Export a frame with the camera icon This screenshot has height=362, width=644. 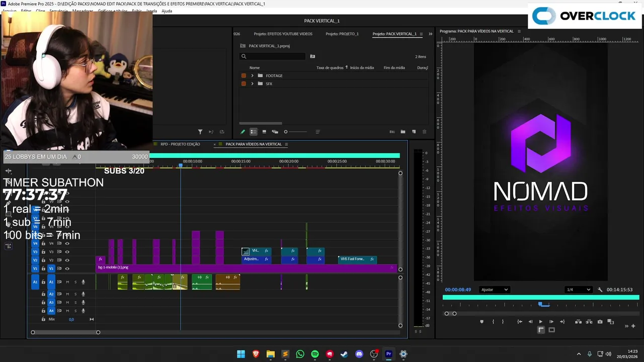(x=600, y=322)
